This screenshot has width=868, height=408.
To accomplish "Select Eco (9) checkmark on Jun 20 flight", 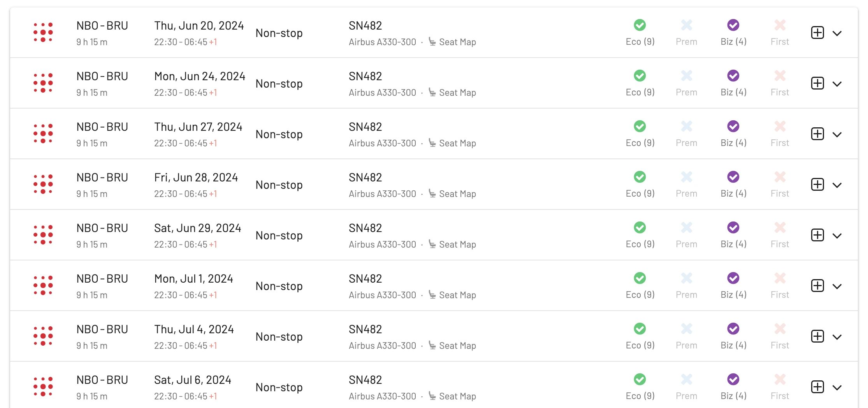I will [640, 25].
